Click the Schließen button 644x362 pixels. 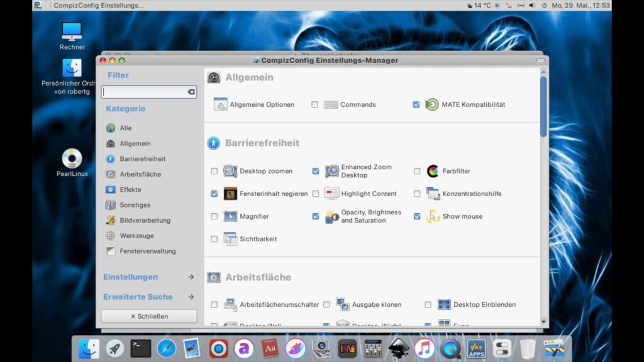148,316
